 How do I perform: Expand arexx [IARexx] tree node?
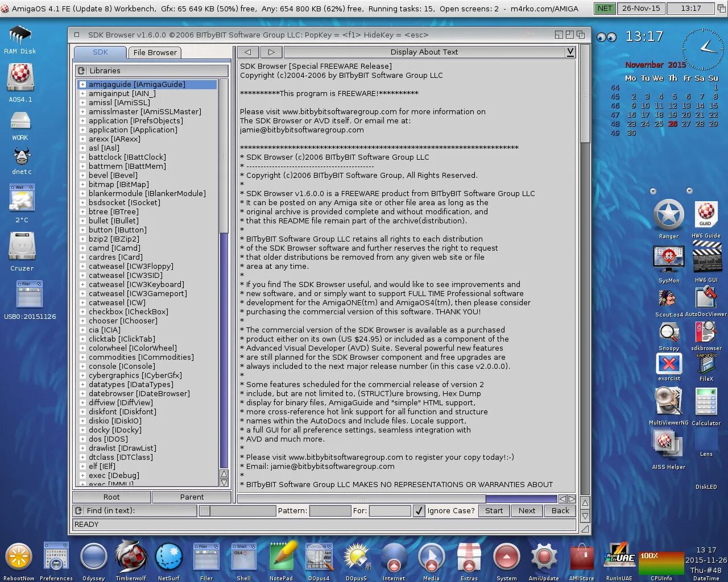pos(82,139)
